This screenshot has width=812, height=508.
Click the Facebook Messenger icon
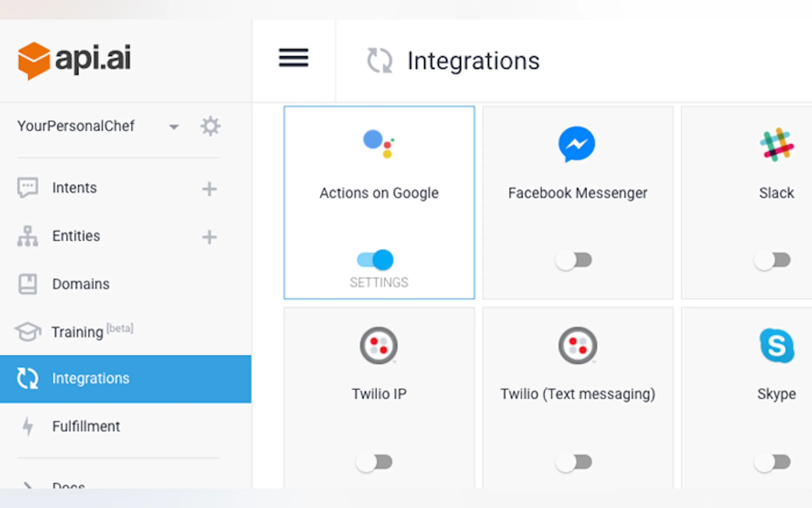[576, 144]
